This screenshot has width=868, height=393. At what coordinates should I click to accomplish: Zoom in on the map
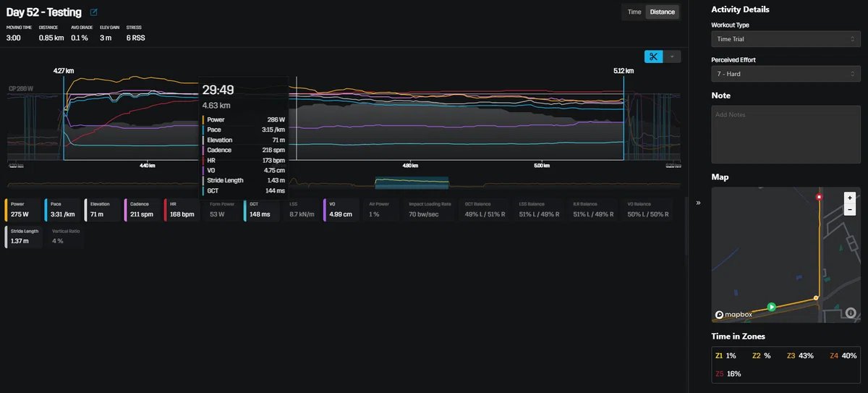point(851,197)
